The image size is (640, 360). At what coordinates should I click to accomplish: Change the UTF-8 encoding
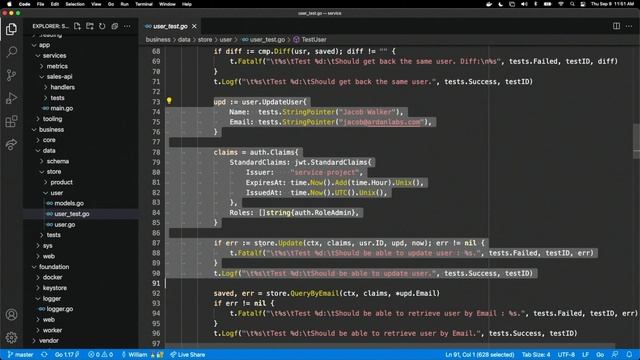[566, 355]
